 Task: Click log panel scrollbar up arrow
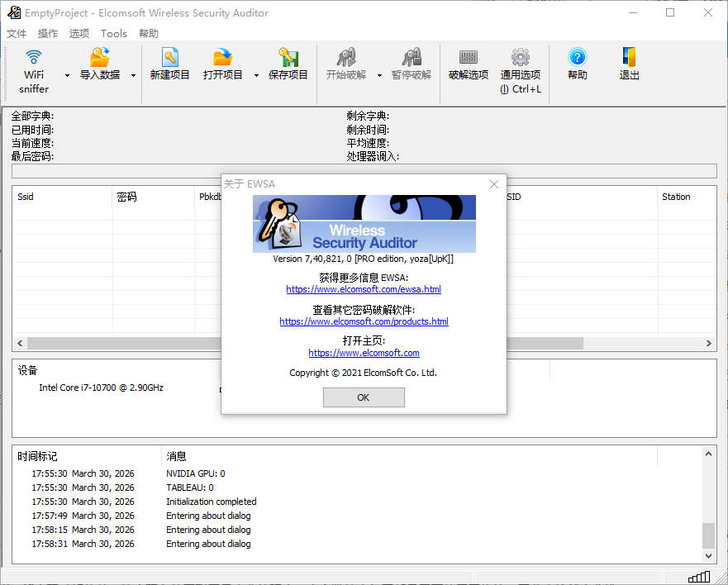[708, 454]
